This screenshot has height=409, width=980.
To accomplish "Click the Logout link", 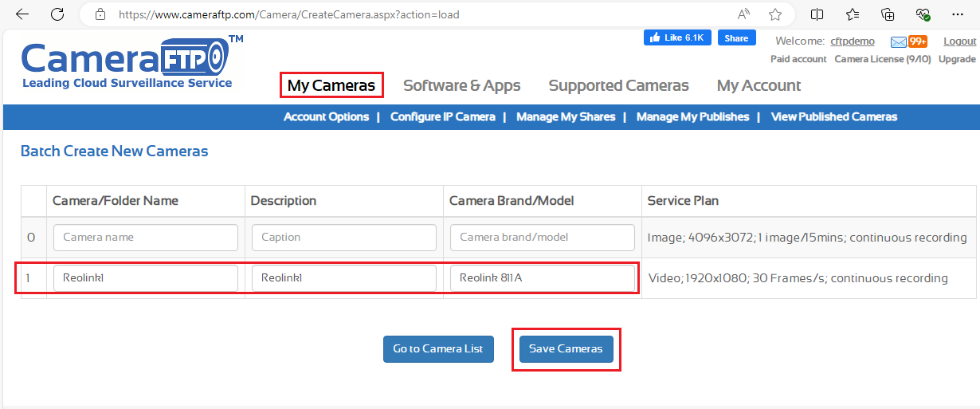I will coord(959,41).
